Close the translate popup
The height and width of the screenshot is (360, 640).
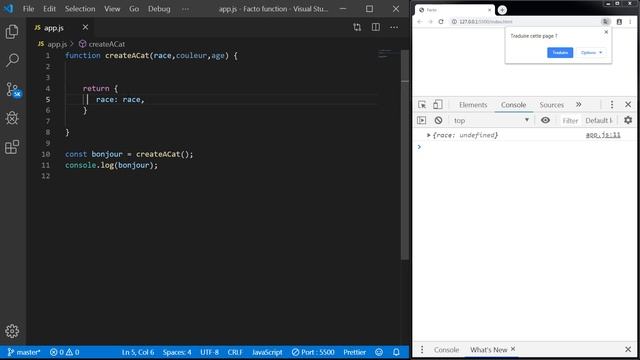tap(606, 32)
